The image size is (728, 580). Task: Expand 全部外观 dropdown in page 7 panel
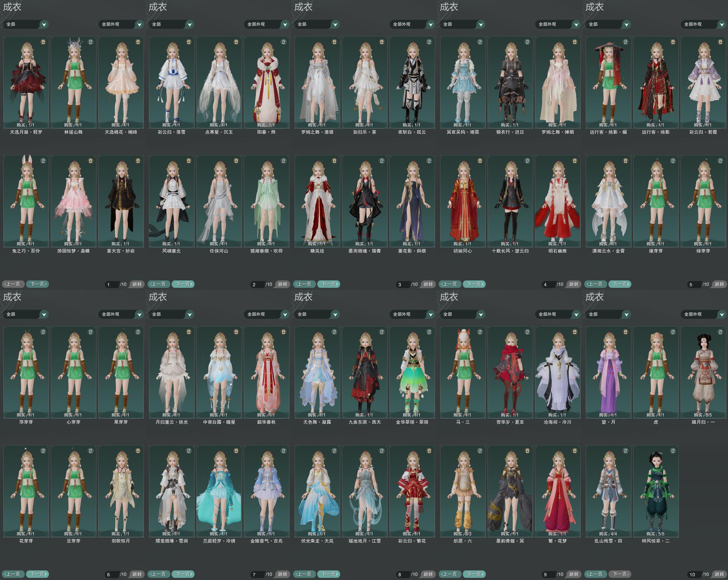tap(285, 314)
